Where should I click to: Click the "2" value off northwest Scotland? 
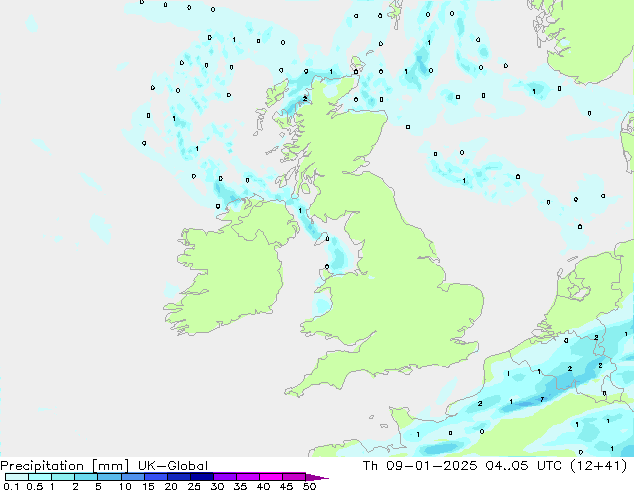coord(305,99)
